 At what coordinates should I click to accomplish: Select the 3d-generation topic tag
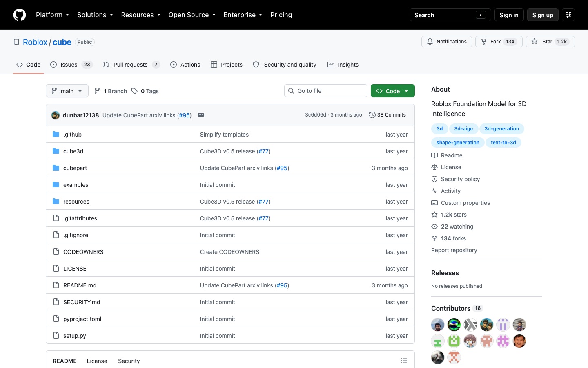(501, 129)
